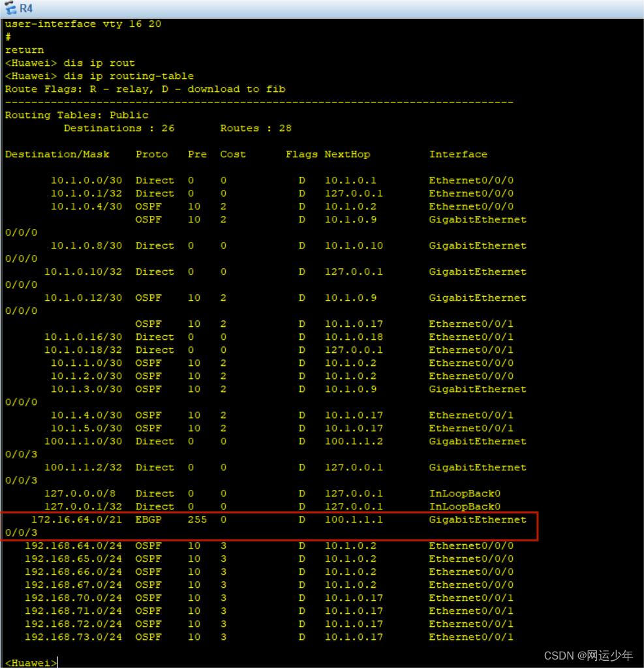644x668 pixels.
Task: Select destination 192.168.66.0/24
Action: (x=73, y=571)
